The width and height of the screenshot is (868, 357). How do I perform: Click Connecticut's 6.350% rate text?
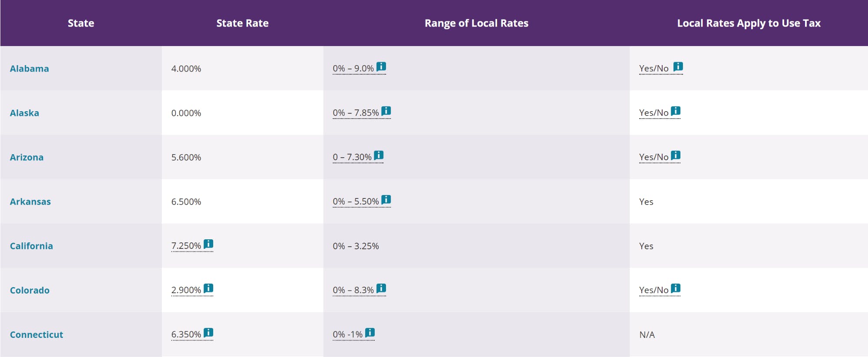pos(186,334)
